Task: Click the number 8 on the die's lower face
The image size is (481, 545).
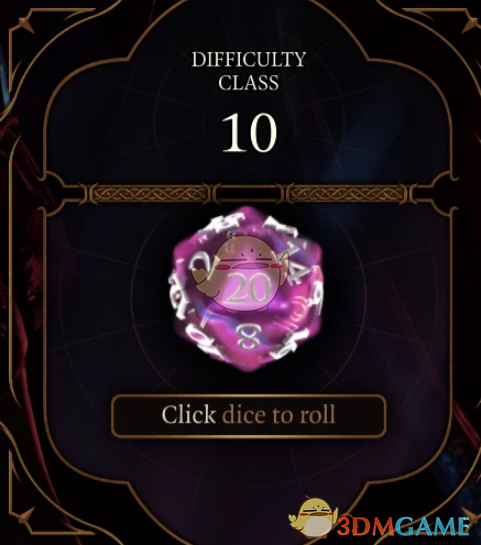Action: [x=248, y=336]
